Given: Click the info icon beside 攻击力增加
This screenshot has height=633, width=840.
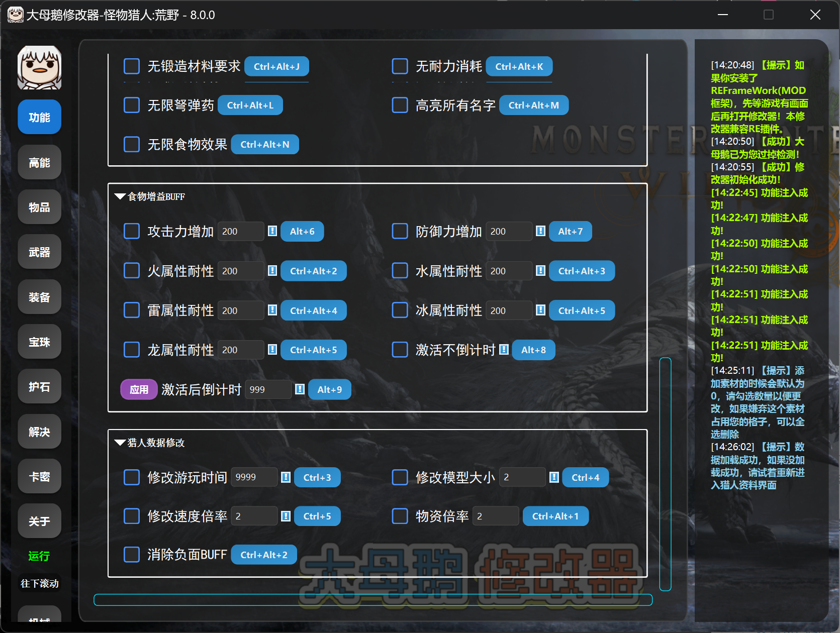Looking at the screenshot, I should [272, 231].
